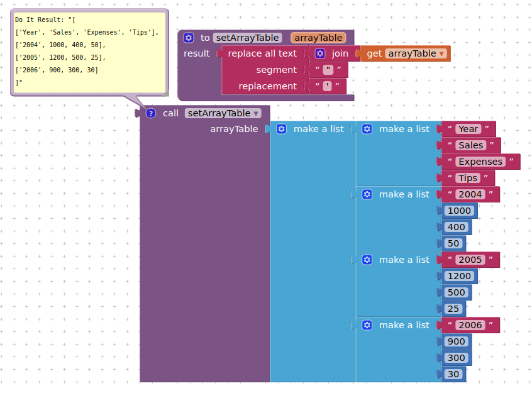Select the arrayTable parameter in procedure header
The image size is (532, 393).
[318, 38]
